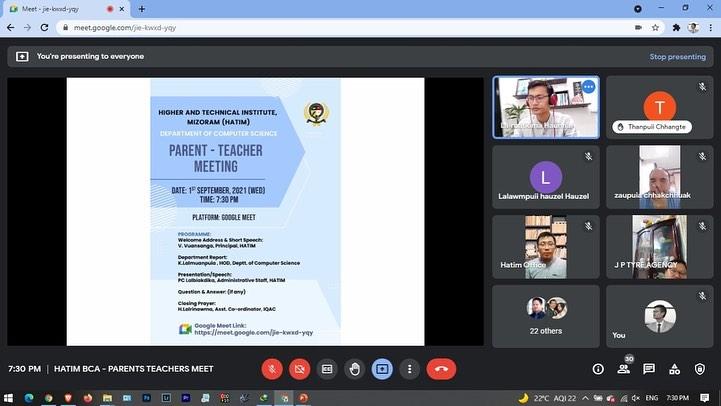Select J P TYRE AGENCY tile
This screenshot has height=406, width=721.
[659, 247]
